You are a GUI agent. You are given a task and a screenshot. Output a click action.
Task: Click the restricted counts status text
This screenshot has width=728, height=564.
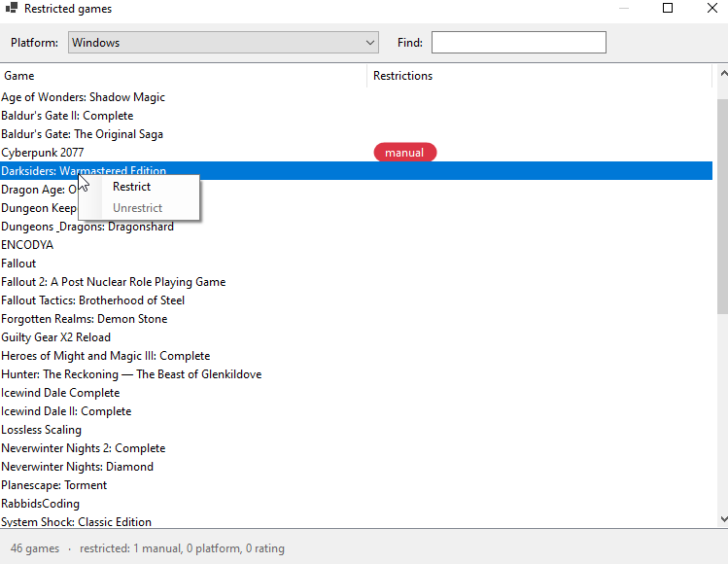click(x=182, y=548)
